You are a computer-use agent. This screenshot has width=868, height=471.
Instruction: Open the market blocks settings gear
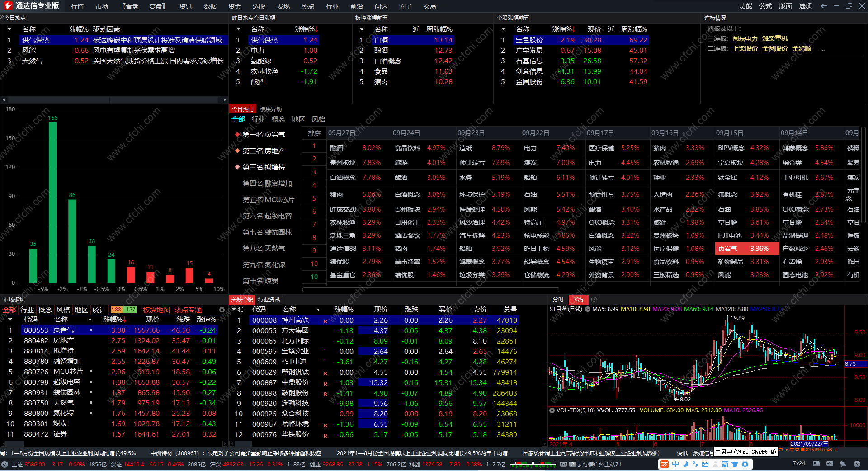(222, 310)
